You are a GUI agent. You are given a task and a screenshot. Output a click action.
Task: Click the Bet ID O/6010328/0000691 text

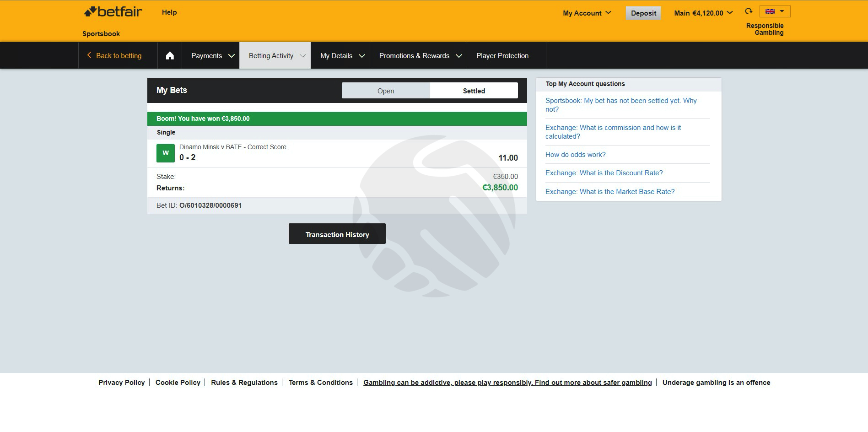(x=199, y=205)
